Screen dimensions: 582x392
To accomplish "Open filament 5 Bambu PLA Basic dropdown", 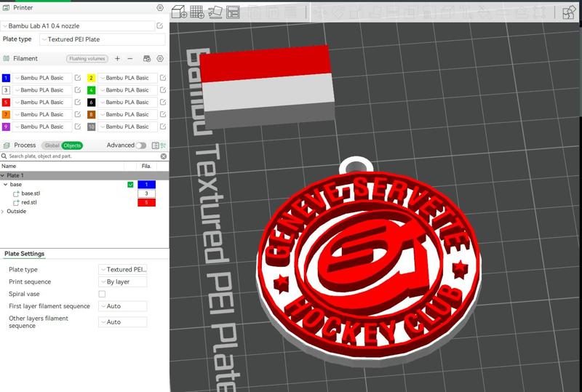I will (x=42, y=102).
